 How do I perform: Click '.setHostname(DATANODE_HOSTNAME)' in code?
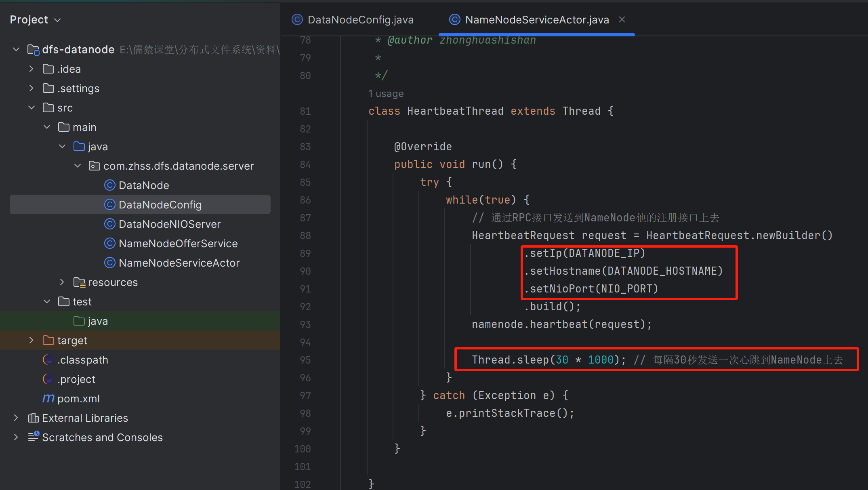[623, 271]
